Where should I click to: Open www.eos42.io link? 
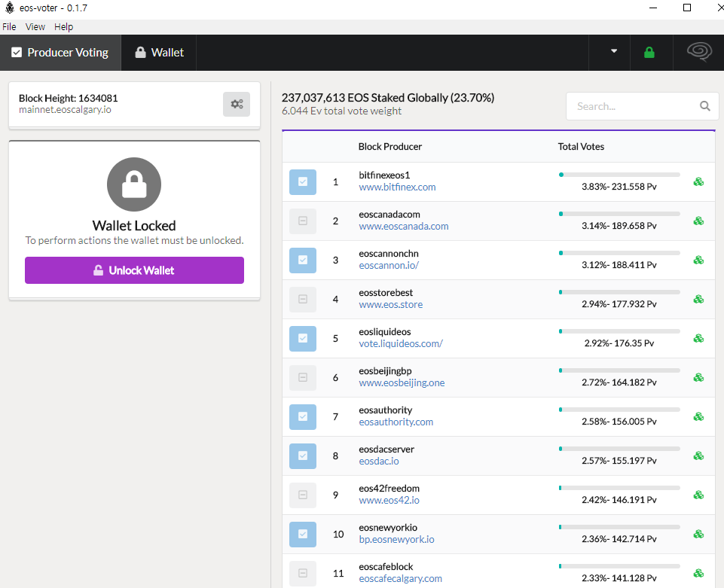[x=389, y=501]
